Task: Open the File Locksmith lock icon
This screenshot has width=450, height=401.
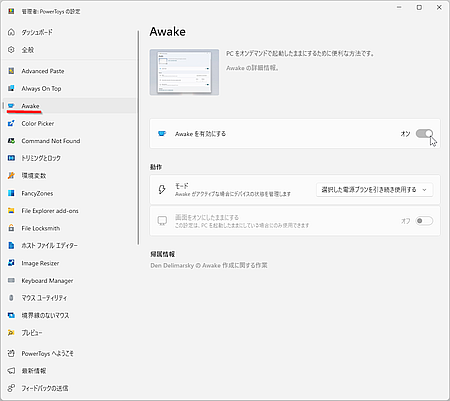Action: [x=11, y=228]
